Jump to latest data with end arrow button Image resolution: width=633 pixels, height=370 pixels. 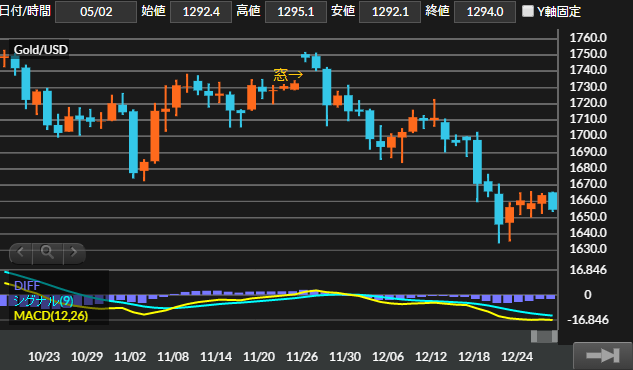point(603,355)
